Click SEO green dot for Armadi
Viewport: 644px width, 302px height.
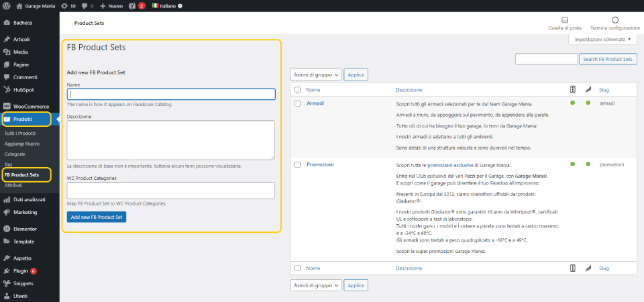pyautogui.click(x=572, y=103)
